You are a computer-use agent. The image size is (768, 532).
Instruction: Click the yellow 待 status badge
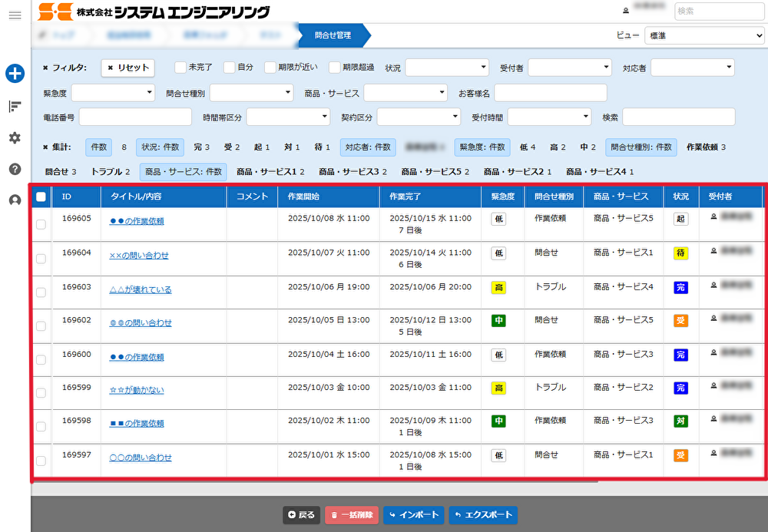point(680,253)
